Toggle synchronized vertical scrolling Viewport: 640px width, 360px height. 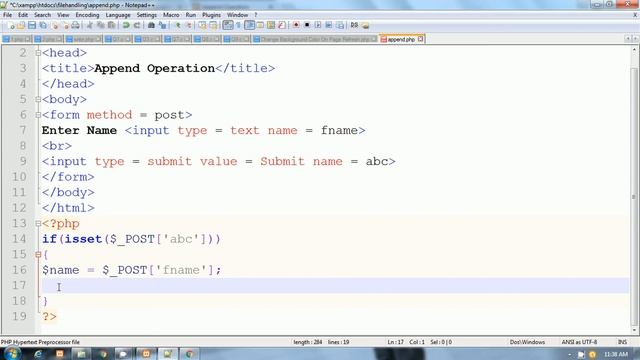point(202,25)
